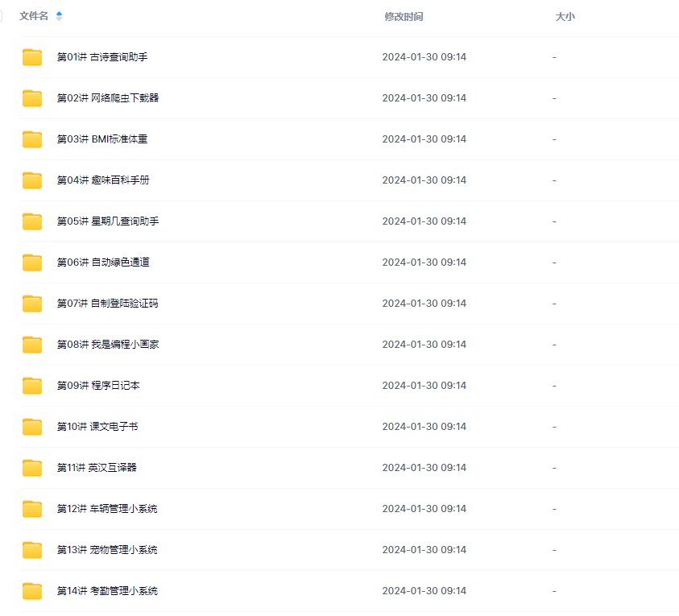Toggle descending sort arrow beside 文件名

tap(59, 18)
